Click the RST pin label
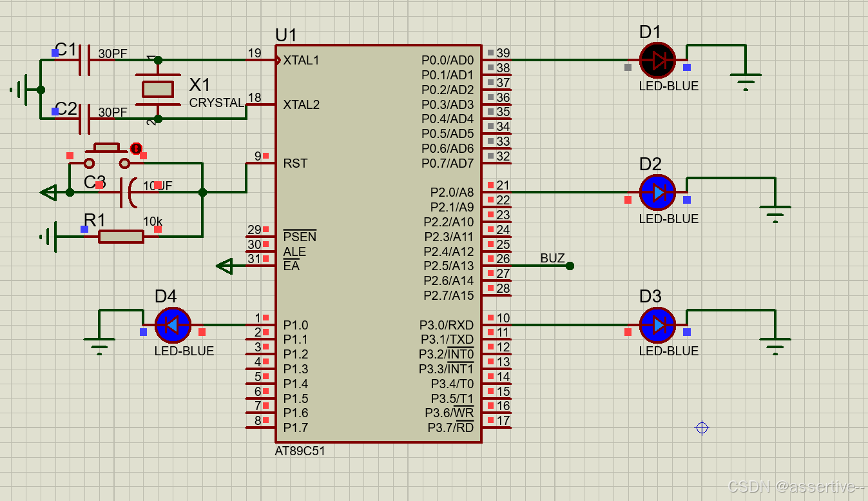The image size is (868, 501). coord(295,164)
